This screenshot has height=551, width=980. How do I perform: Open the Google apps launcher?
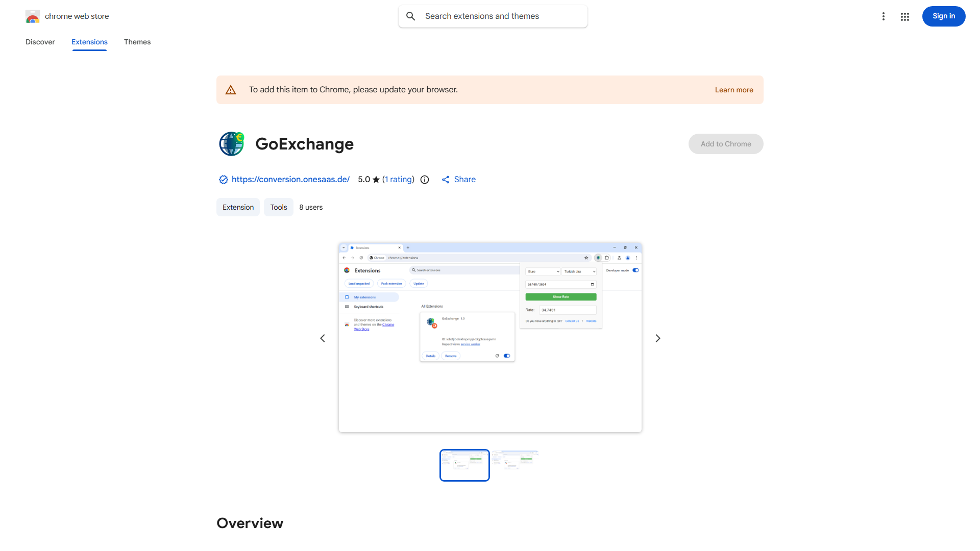point(905,16)
